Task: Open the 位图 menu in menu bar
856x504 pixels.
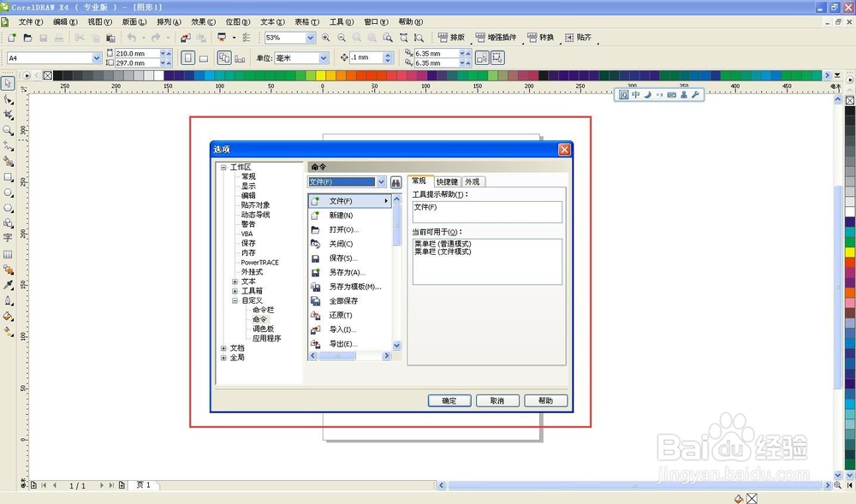Action: (238, 21)
